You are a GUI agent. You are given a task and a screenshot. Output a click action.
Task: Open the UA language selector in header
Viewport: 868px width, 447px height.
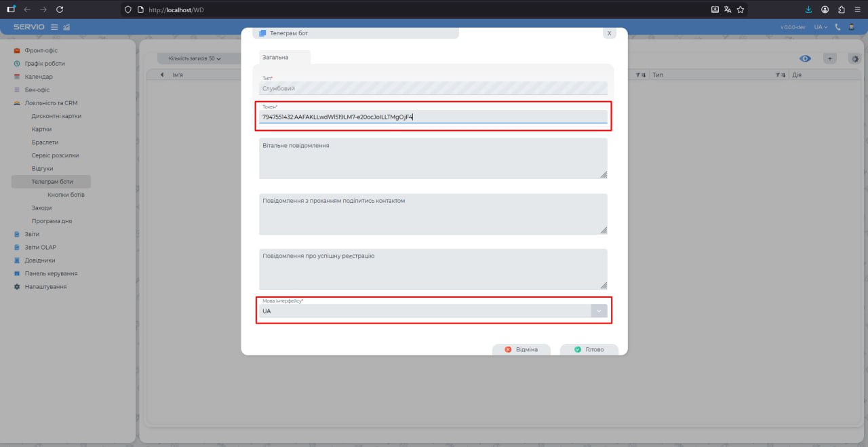click(821, 27)
